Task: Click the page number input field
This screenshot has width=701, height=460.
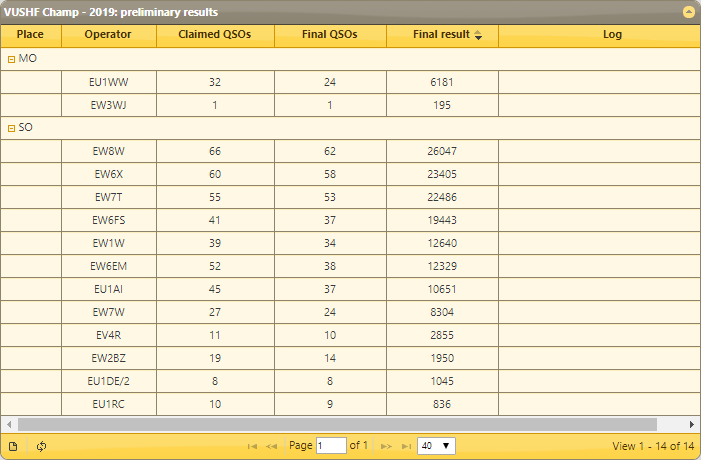Action: point(330,446)
